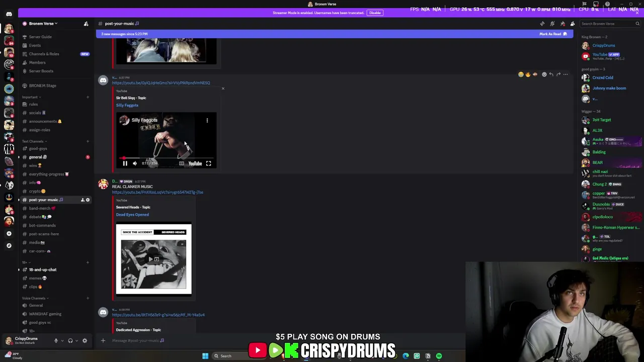
Task: Open pinned messages in the header
Action: point(562,24)
